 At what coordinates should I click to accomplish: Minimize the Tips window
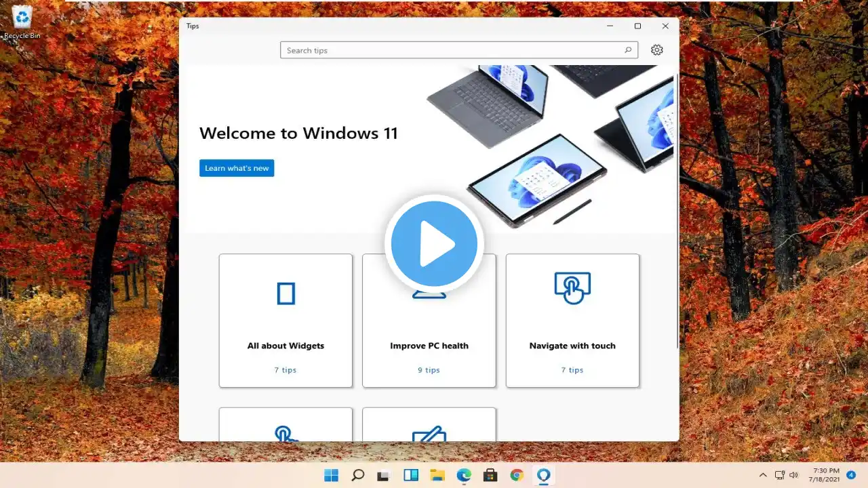coord(610,26)
